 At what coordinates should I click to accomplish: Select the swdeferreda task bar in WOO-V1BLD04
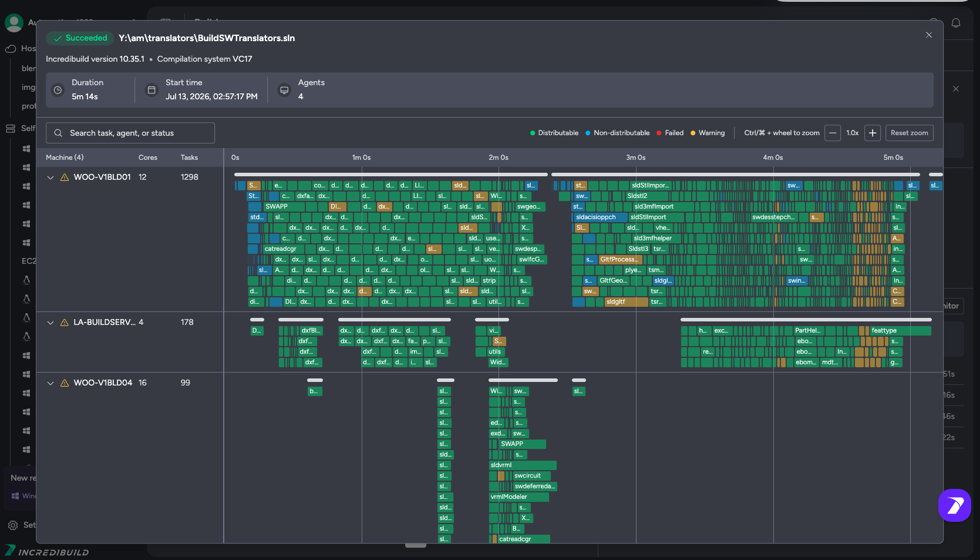[x=535, y=487]
